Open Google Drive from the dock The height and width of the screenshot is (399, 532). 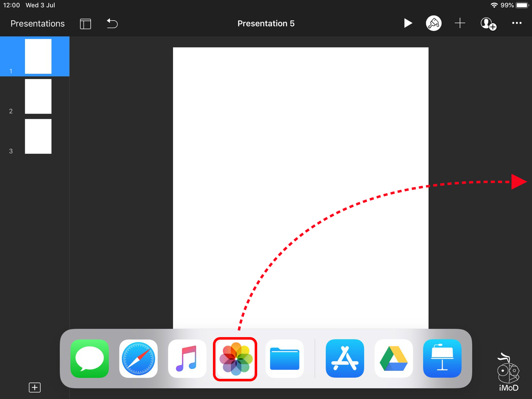pos(394,359)
